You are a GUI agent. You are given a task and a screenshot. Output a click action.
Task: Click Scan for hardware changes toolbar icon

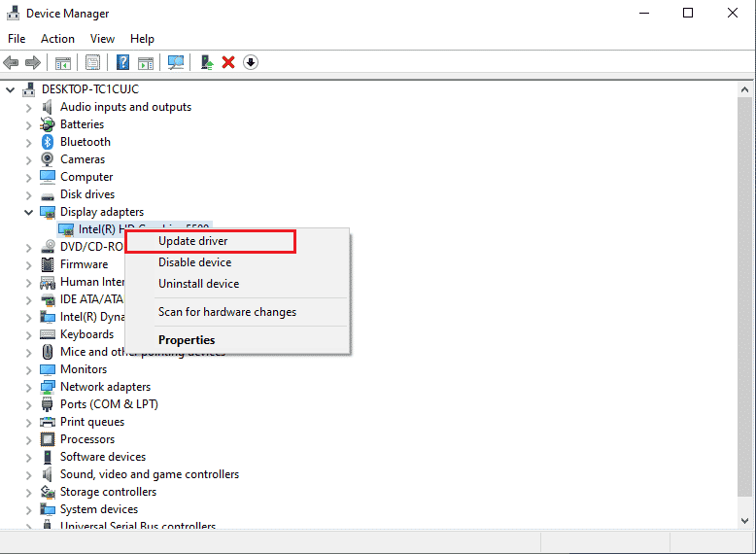[176, 62]
